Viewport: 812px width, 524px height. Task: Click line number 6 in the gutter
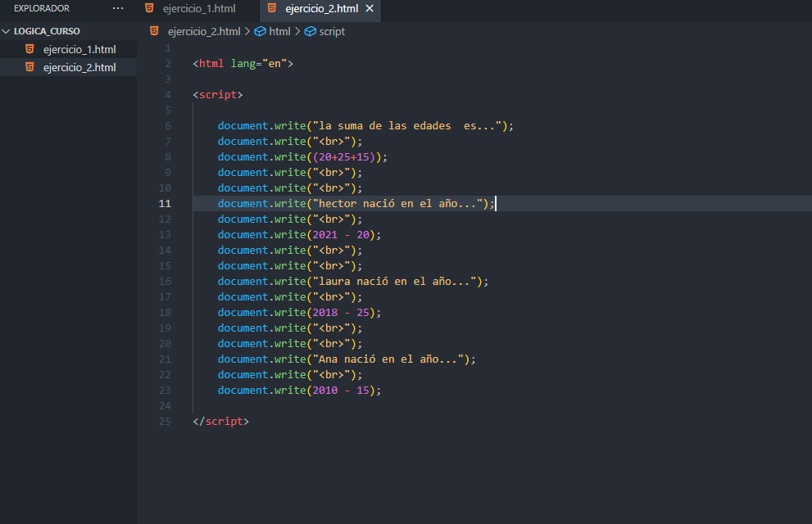coord(168,126)
